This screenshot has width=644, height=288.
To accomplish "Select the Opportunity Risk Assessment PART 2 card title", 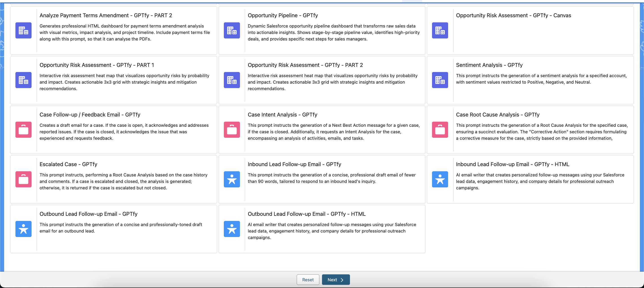I will 305,65.
